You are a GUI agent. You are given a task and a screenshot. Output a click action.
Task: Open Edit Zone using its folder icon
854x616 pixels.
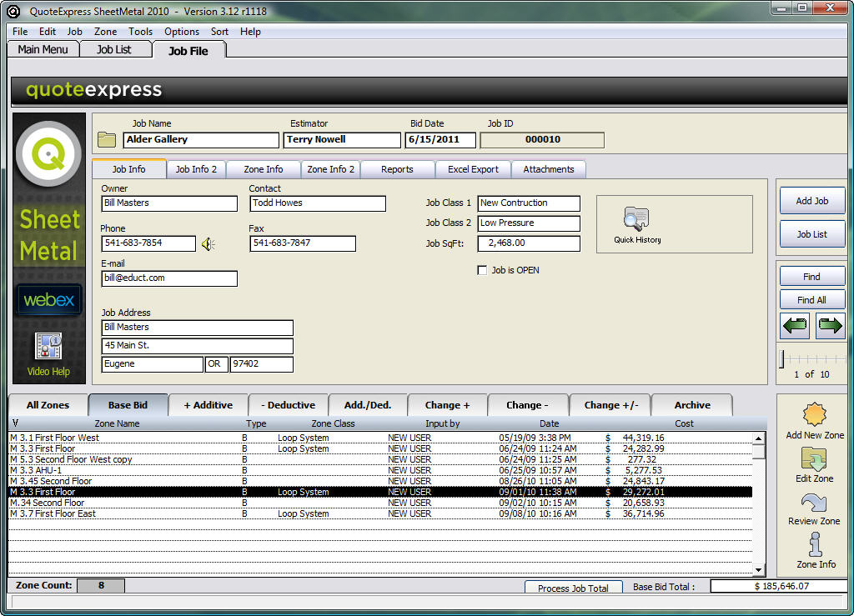[814, 458]
